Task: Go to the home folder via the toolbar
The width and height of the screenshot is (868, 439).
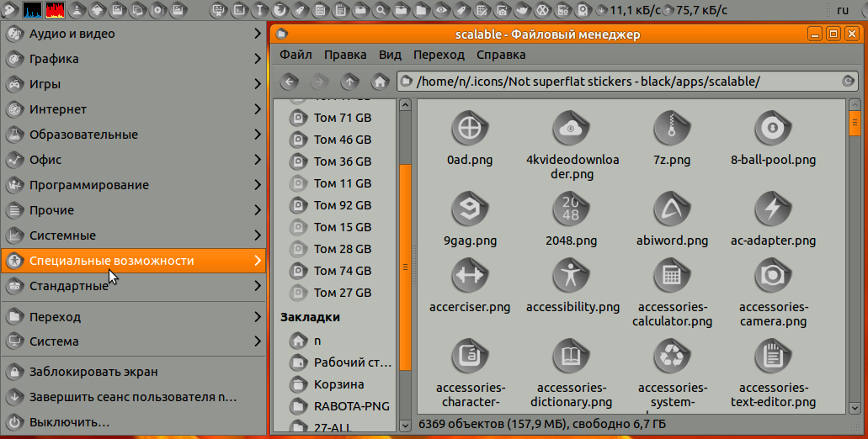Action: (x=380, y=82)
